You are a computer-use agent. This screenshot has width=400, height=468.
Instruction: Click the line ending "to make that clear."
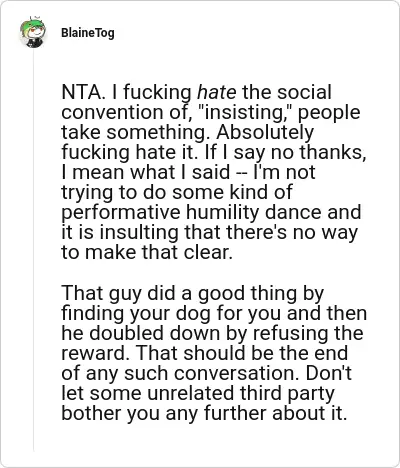[x=147, y=252]
